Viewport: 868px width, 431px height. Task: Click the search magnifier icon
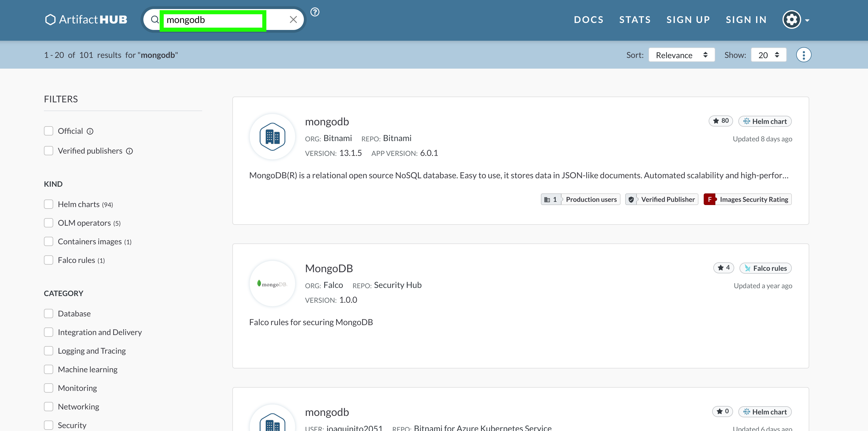click(x=155, y=19)
